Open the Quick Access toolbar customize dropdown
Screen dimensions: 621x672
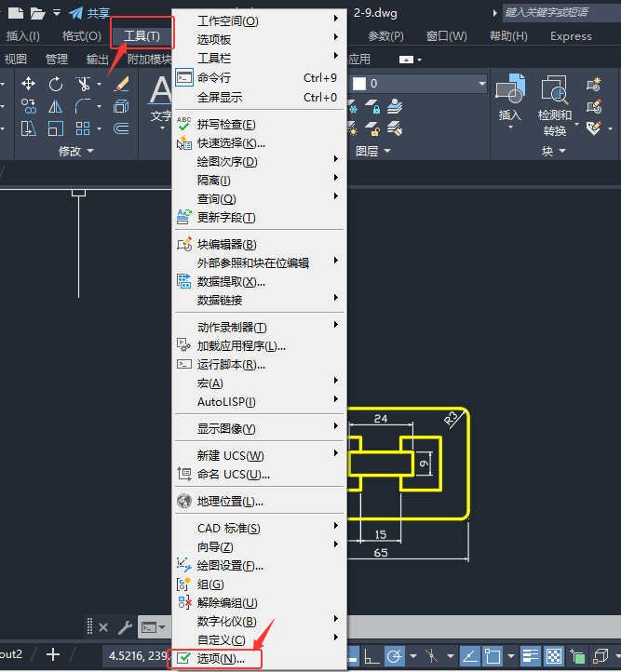pos(57,13)
